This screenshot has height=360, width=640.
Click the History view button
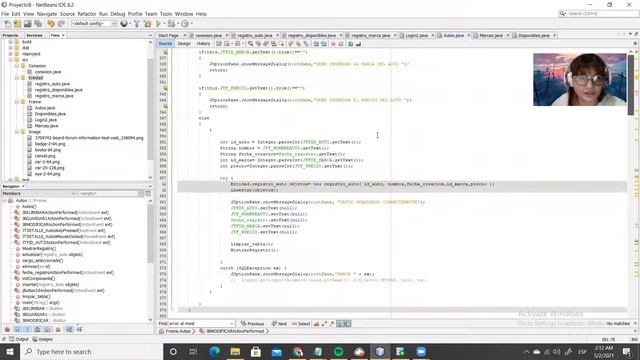click(203, 44)
